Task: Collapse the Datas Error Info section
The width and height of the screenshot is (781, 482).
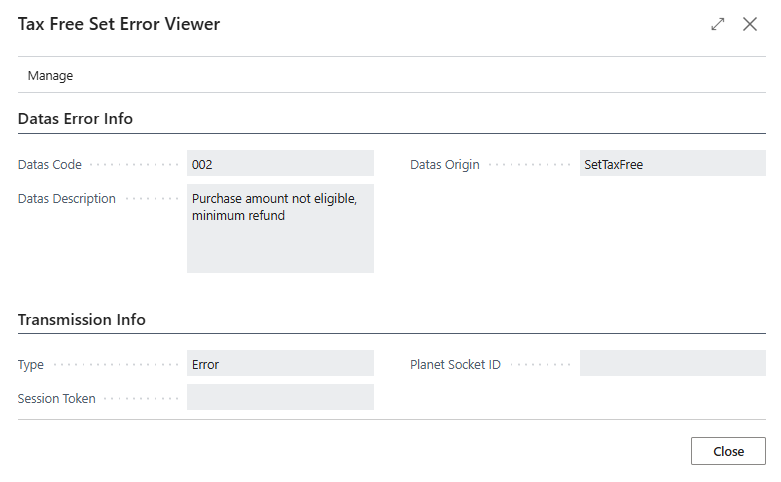Action: click(76, 118)
